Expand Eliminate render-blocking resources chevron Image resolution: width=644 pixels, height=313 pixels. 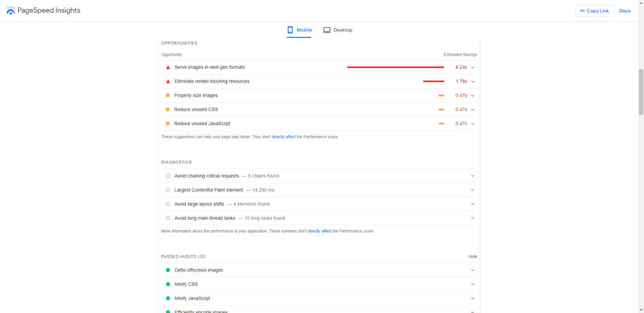473,81
